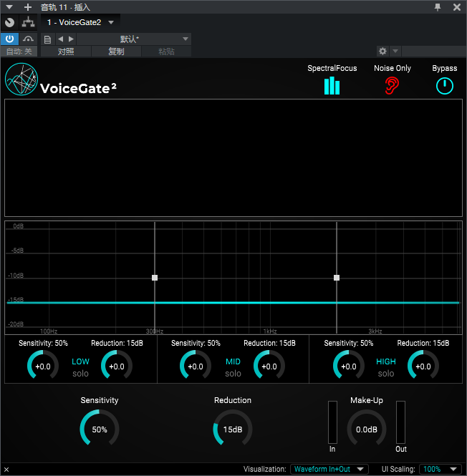Click the In level meter
Image resolution: width=467 pixels, height=476 pixels.
pyautogui.click(x=332, y=422)
